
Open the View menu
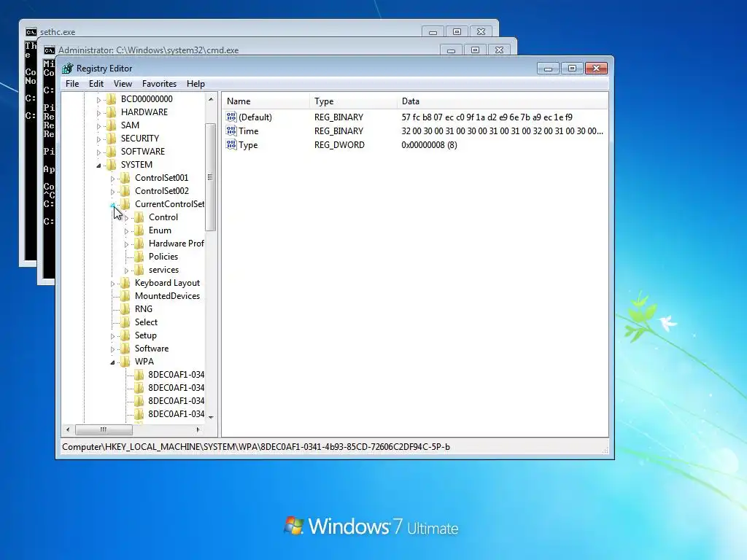coord(123,84)
